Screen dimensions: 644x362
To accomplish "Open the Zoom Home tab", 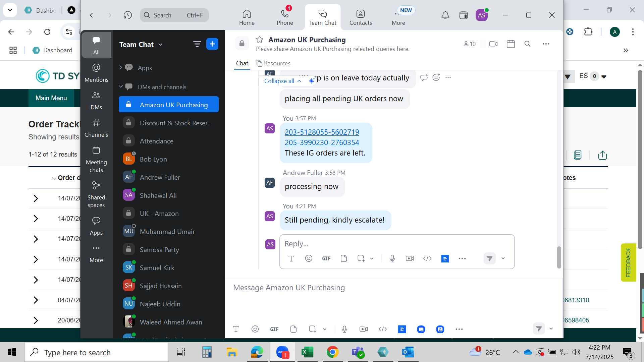I will pos(247,17).
